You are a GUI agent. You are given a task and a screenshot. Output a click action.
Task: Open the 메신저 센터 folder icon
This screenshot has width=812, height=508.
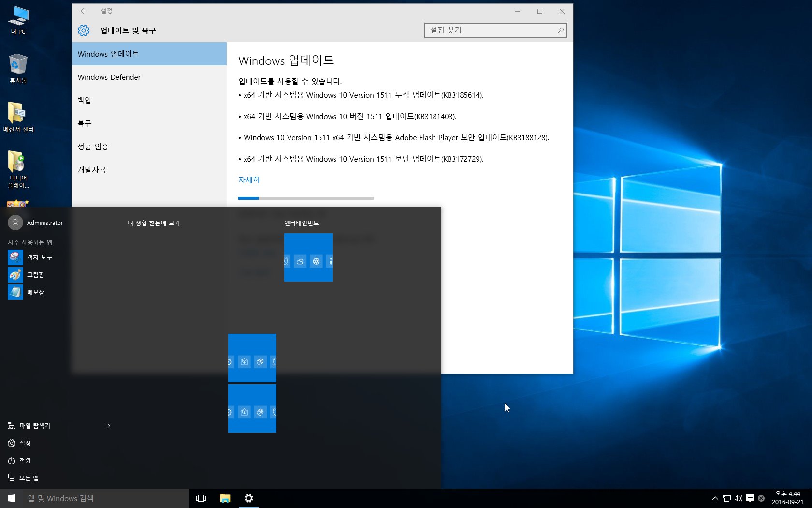pyautogui.click(x=18, y=117)
